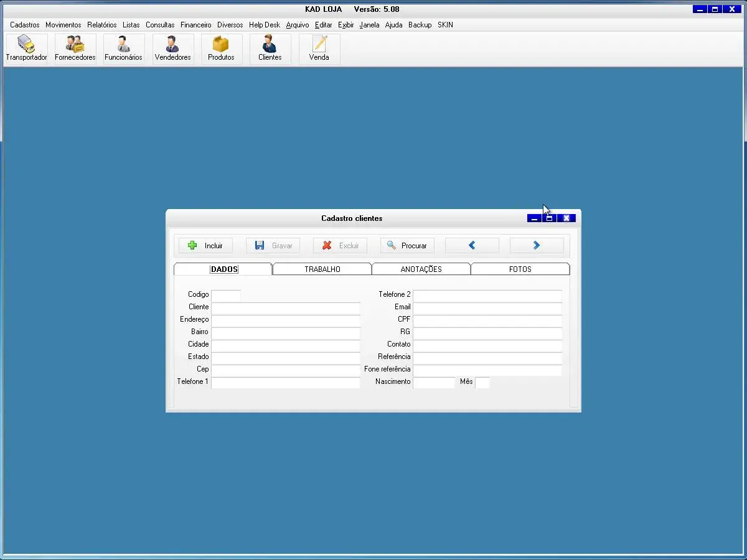Focus the Nascimento date field
Image resolution: width=747 pixels, height=560 pixels.
(435, 382)
